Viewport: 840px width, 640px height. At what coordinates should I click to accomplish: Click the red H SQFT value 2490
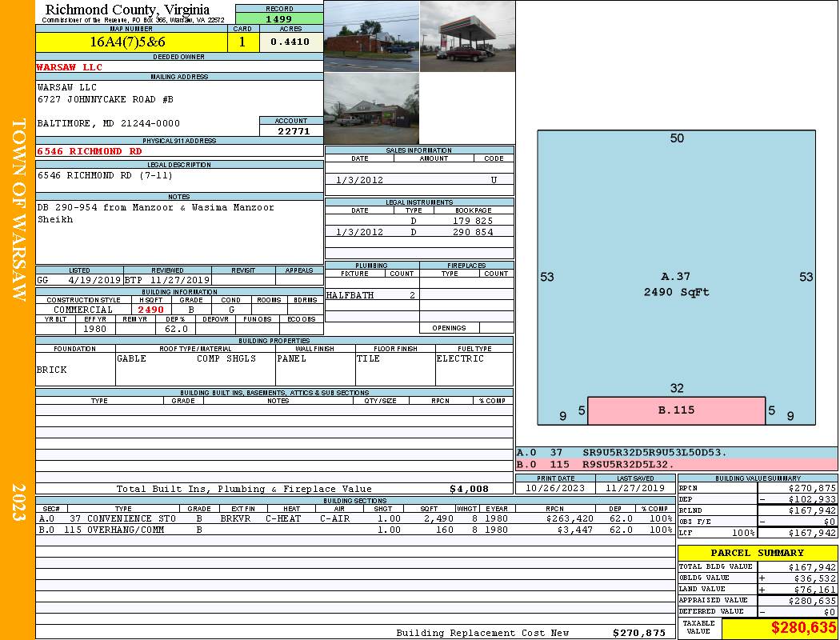[x=150, y=310]
